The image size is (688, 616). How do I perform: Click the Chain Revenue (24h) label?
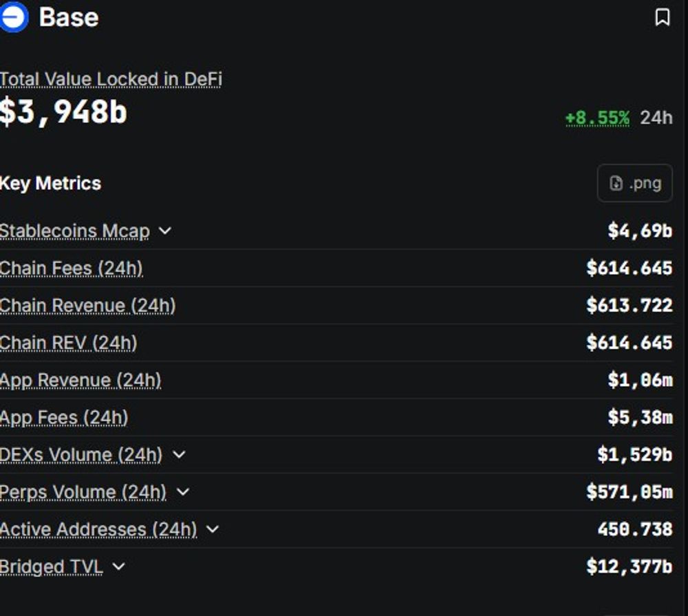[88, 306]
